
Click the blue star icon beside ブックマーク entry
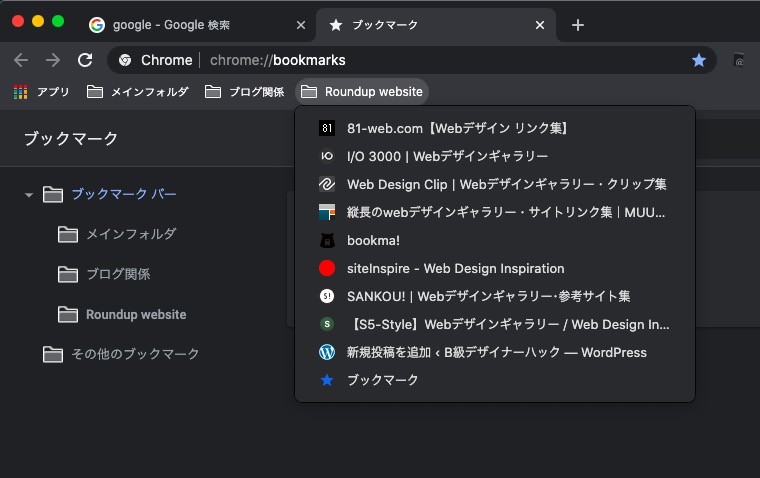click(x=327, y=380)
